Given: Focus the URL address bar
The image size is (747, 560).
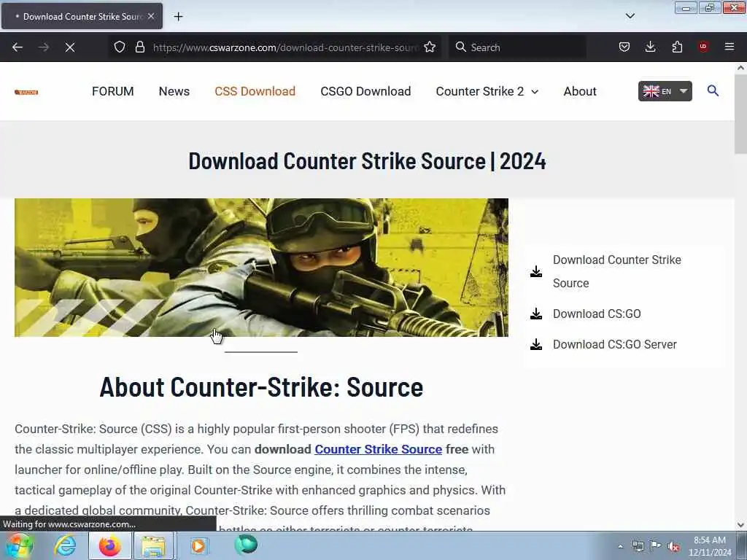Looking at the screenshot, I should [x=285, y=47].
